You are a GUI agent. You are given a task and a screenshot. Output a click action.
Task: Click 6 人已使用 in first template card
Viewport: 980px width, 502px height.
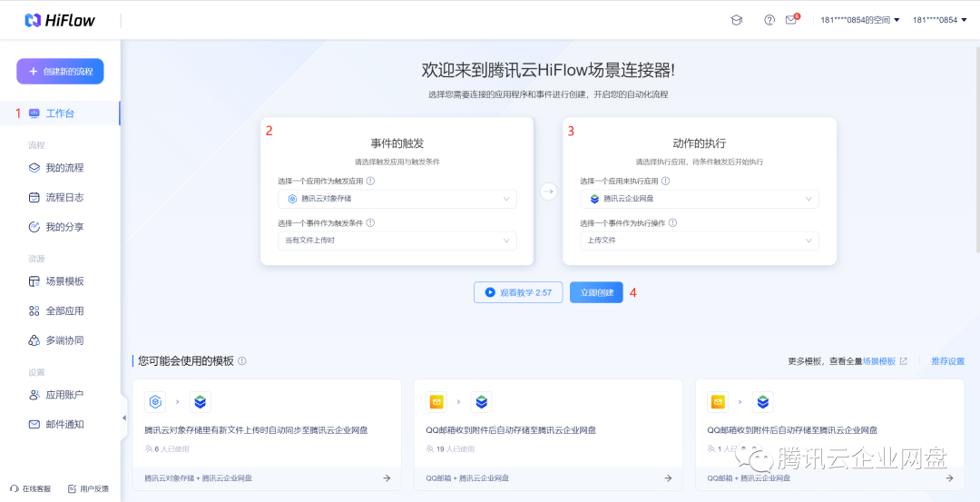(x=167, y=448)
